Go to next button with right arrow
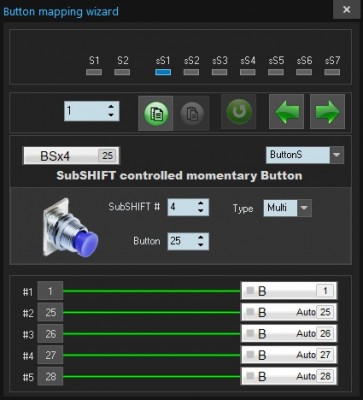 coord(327,112)
